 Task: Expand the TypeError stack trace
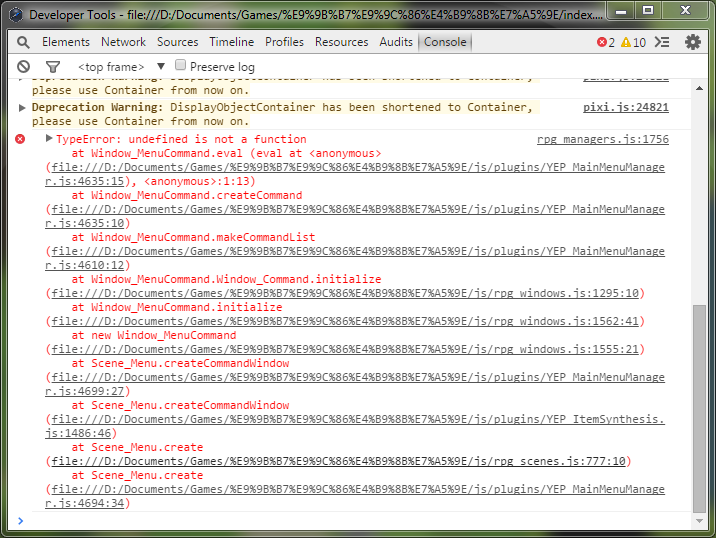(x=49, y=138)
